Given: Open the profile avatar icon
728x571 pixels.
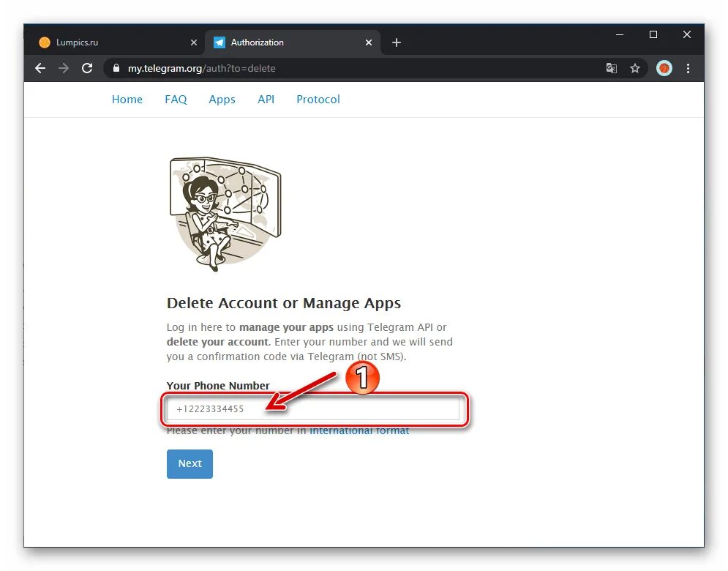Looking at the screenshot, I should coord(664,68).
